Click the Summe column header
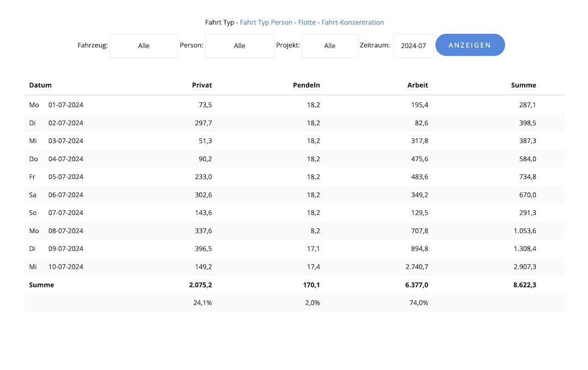This screenshot has width=588, height=370. pyautogui.click(x=523, y=85)
